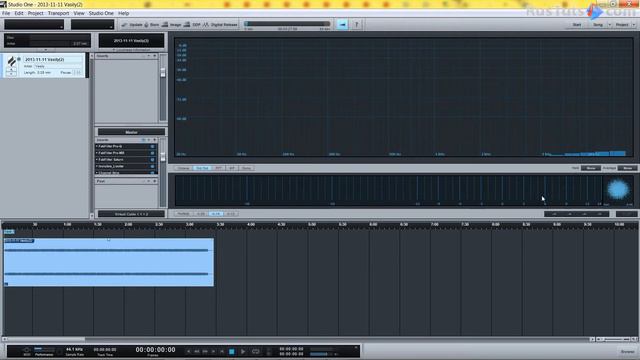Click the Studio One app icon in title bar
Image resolution: width=640 pixels, height=360 pixels.
pos(3,4)
